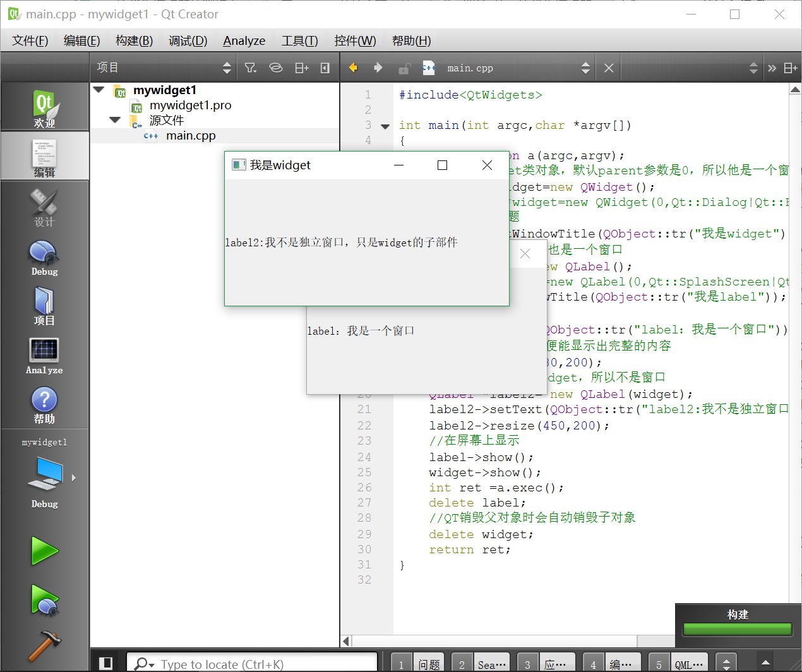Click the filter tree funnel icon

[251, 68]
